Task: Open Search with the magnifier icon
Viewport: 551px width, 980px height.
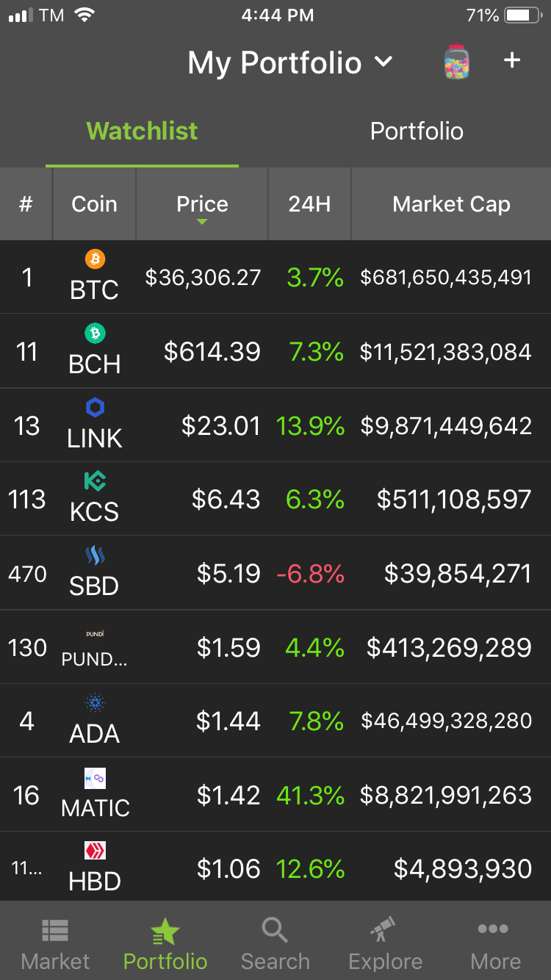Action: tap(275, 930)
